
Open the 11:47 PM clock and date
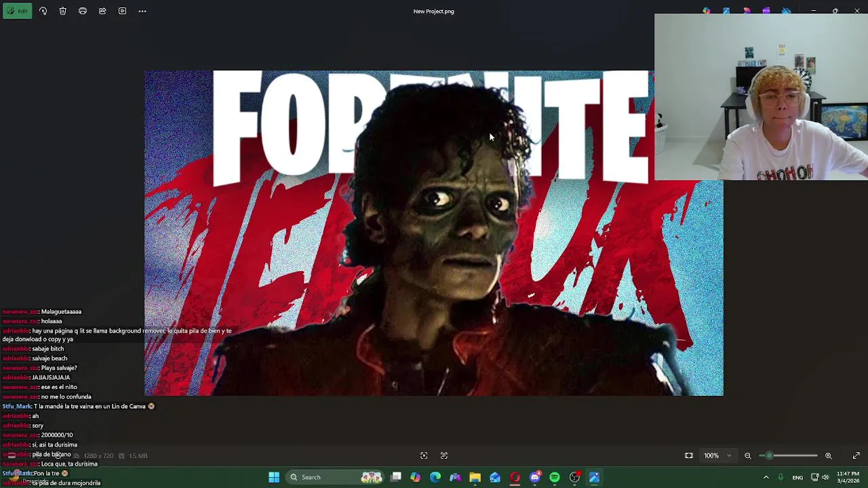pyautogui.click(x=848, y=477)
